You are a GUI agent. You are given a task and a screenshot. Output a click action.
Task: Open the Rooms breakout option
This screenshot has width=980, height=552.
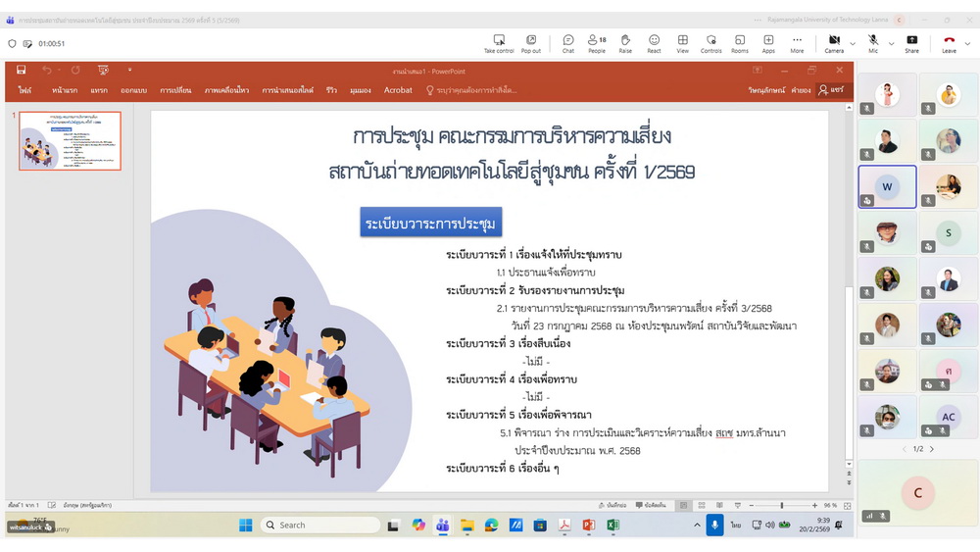[740, 43]
